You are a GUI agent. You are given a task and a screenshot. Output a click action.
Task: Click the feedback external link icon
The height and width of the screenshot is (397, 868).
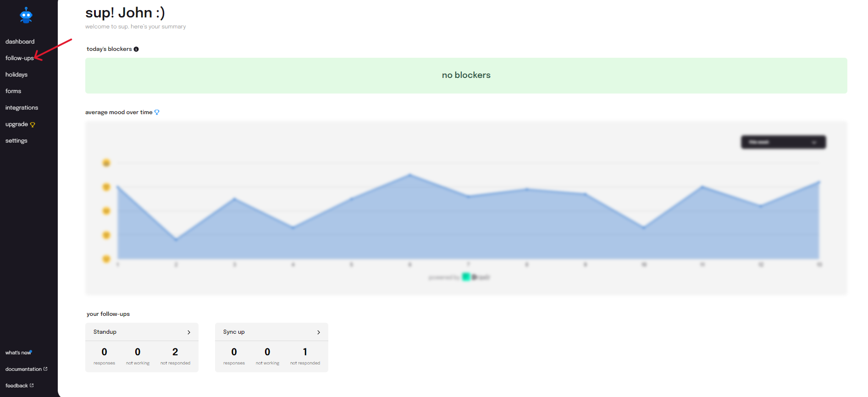click(x=32, y=386)
